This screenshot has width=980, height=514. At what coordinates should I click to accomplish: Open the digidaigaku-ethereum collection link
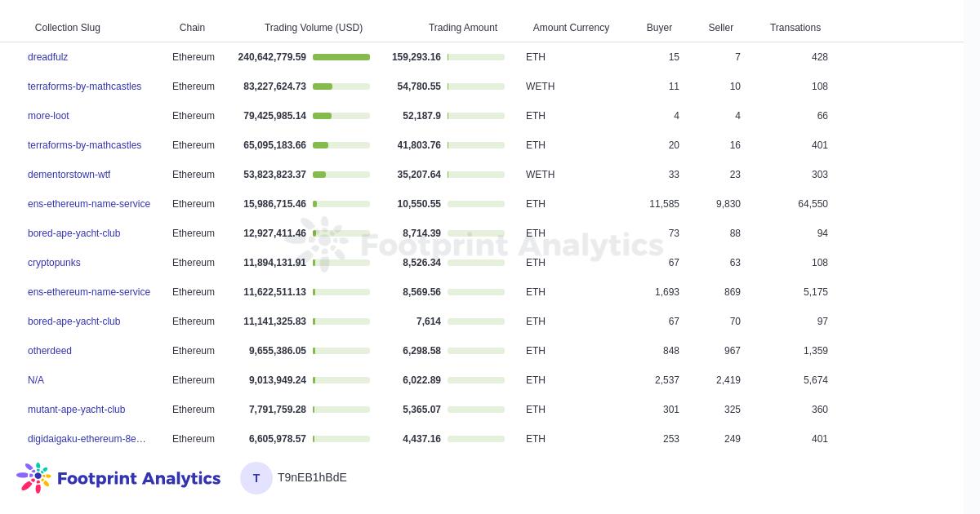coord(87,439)
